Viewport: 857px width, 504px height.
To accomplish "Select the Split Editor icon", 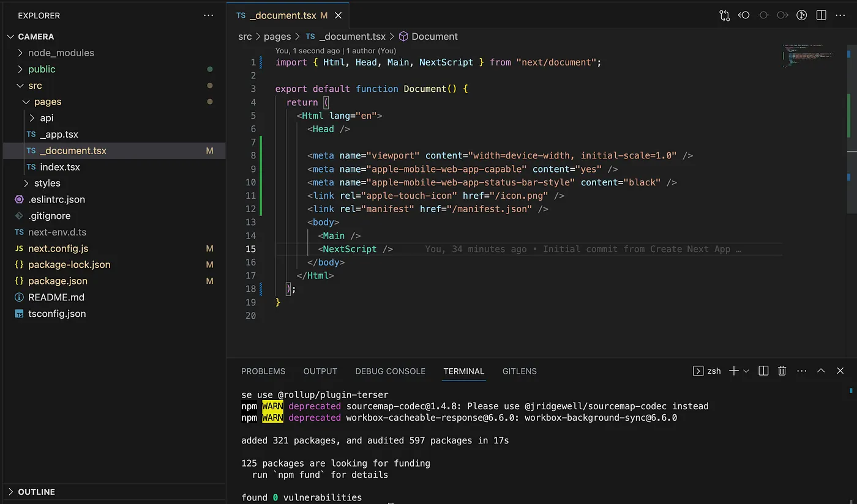I will (x=821, y=15).
